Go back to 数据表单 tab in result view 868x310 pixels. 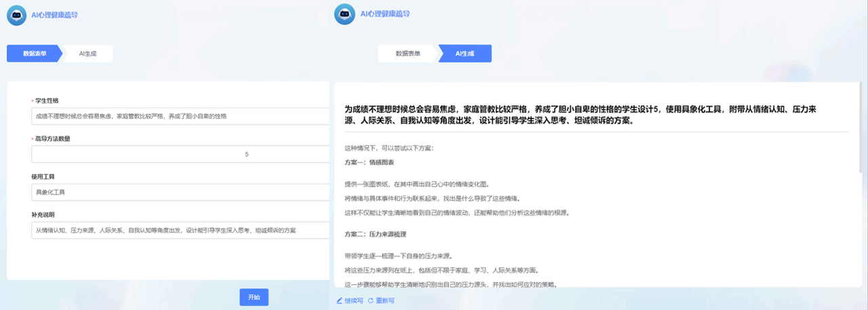coord(408,54)
